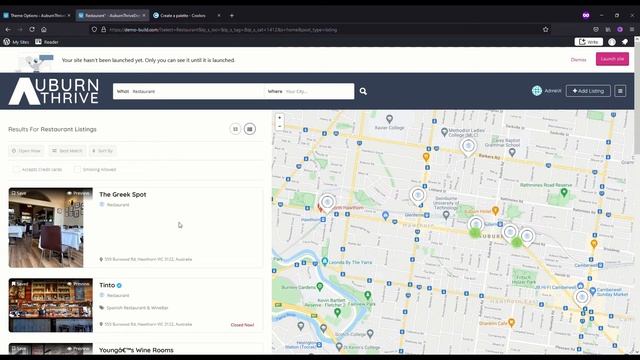
Task: Click the Write button in admin bar
Action: click(589, 42)
